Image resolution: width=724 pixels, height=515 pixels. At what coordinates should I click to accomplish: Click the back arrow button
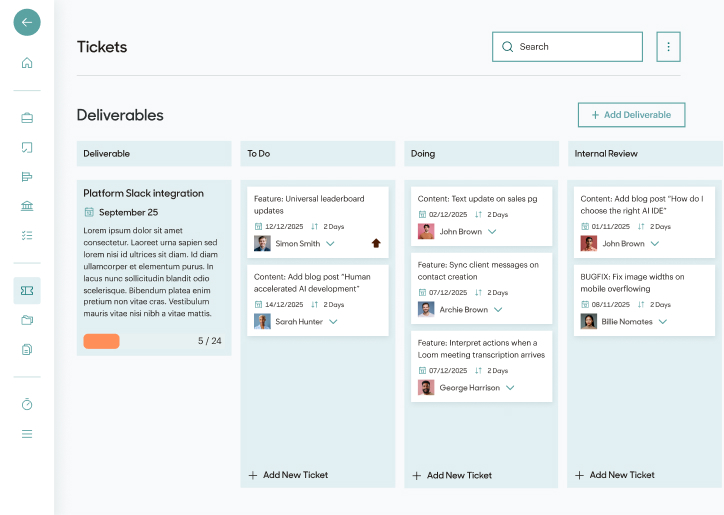pos(27,22)
